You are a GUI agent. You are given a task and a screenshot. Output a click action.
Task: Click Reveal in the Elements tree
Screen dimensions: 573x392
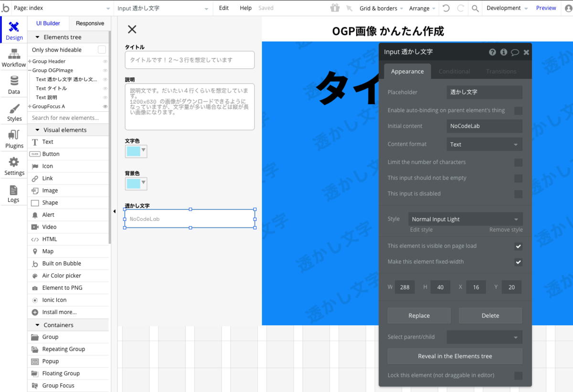455,356
